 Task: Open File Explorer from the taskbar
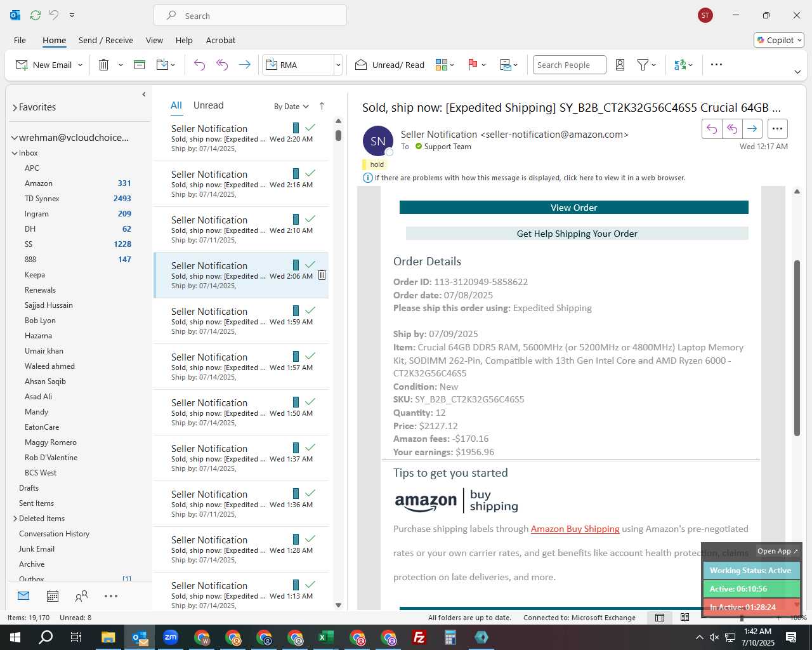click(x=108, y=637)
